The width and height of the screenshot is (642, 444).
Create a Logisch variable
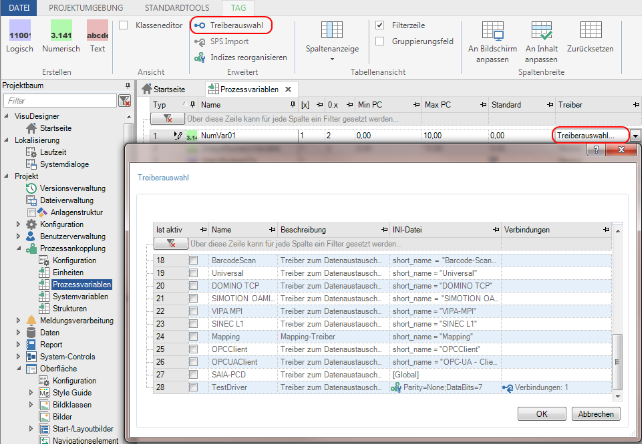point(20,36)
